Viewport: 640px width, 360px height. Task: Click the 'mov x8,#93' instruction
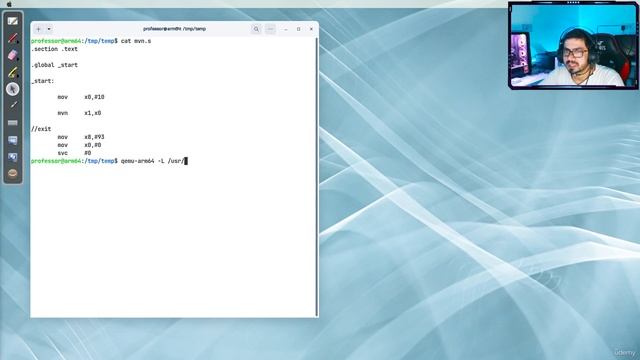click(x=81, y=137)
